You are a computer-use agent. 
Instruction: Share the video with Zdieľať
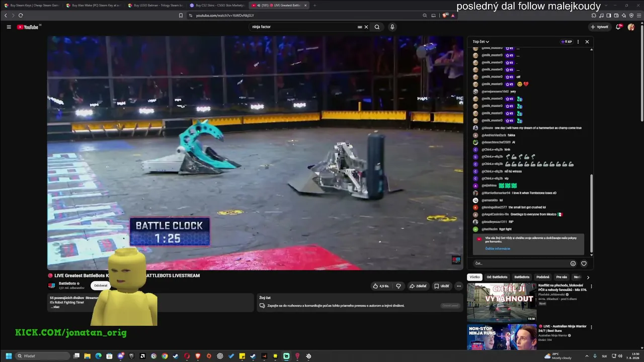418,286
